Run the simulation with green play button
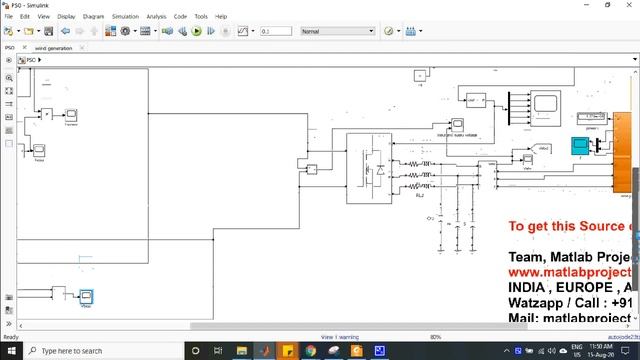Viewport: 640px width, 360px height. (197, 31)
